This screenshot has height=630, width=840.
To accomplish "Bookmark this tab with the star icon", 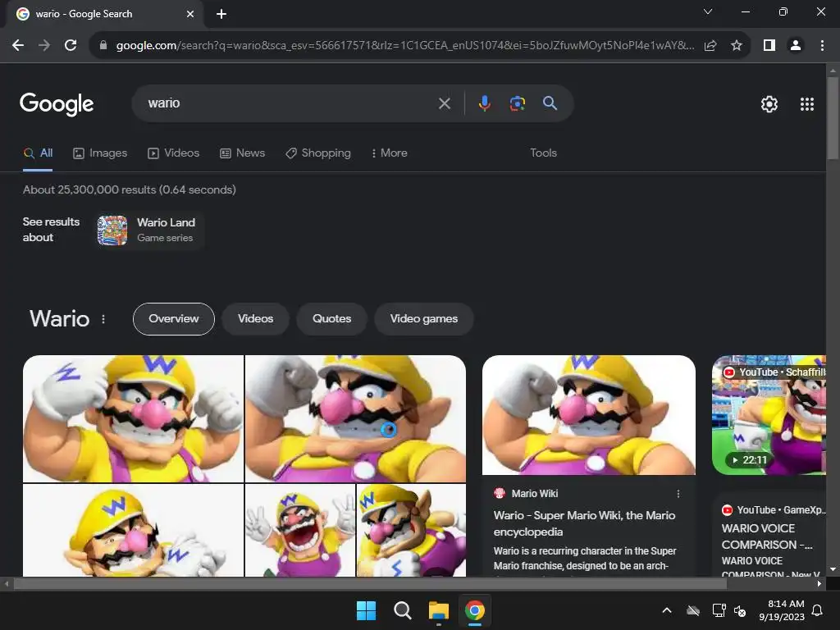I will click(x=737, y=46).
